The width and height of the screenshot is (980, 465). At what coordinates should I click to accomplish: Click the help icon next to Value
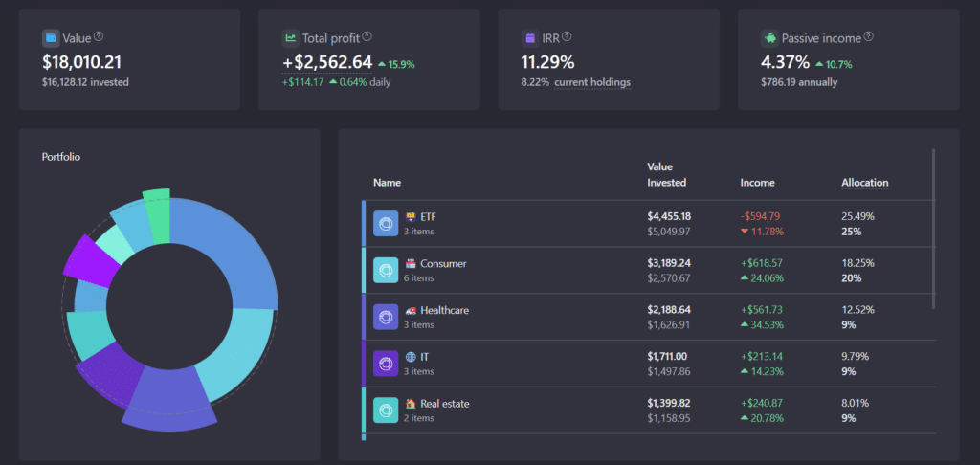(99, 37)
